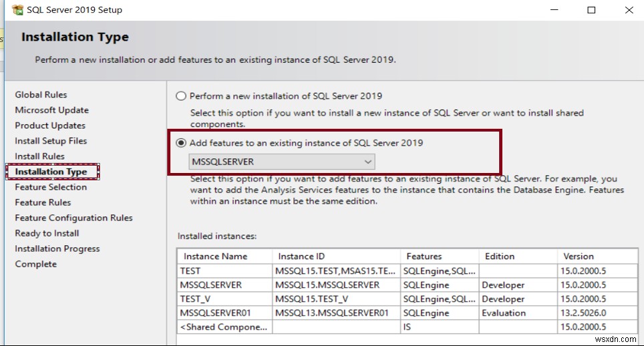Minimize the SQL Server 2019 Setup window
644x346 pixels.
(554, 10)
